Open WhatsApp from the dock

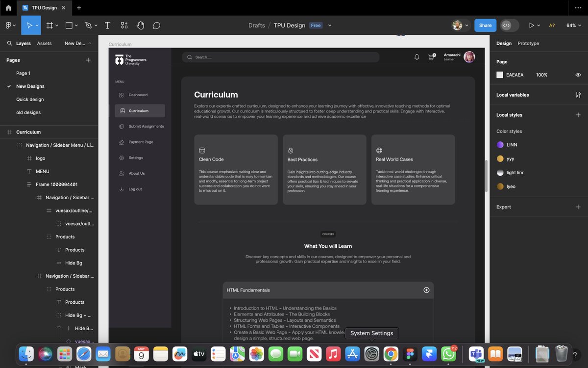[448, 354]
